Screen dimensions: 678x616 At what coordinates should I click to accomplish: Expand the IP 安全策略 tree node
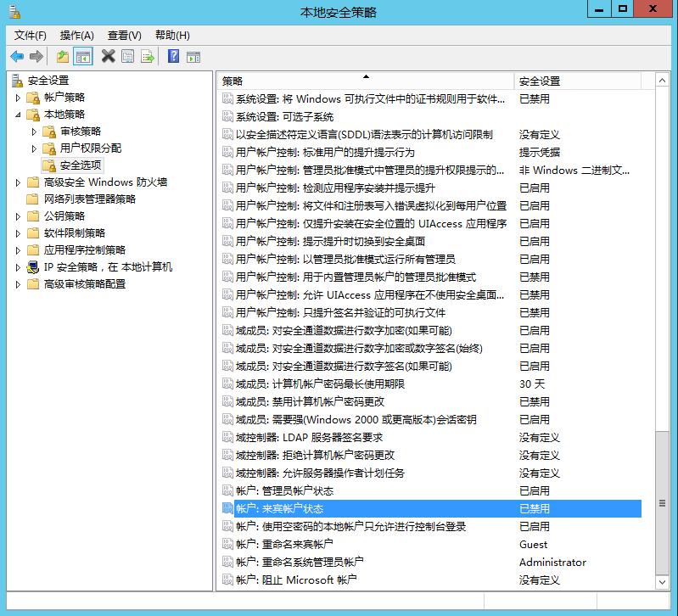click(x=18, y=267)
